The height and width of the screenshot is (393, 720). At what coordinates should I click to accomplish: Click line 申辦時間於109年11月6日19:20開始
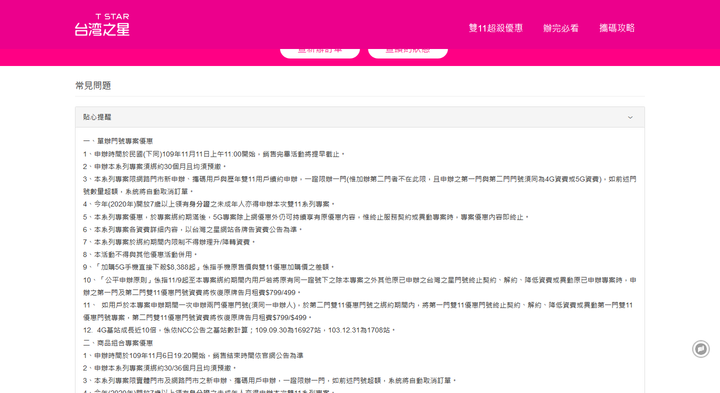(193, 355)
